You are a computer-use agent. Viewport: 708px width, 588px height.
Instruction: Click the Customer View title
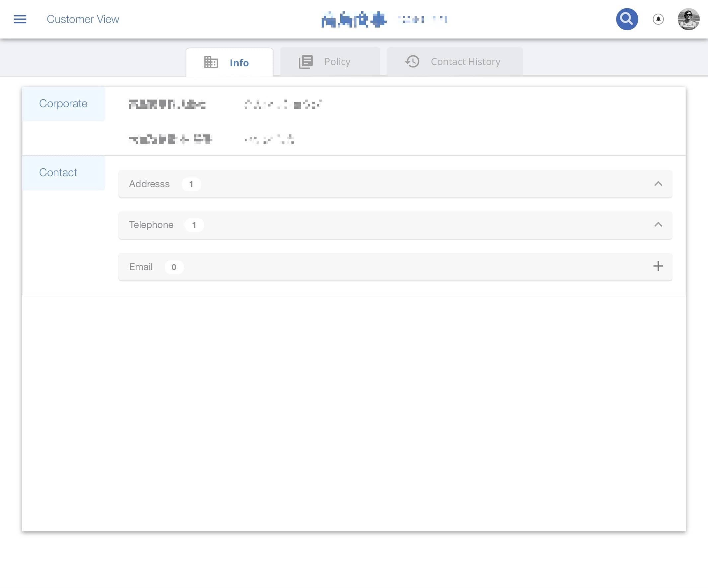coord(83,19)
